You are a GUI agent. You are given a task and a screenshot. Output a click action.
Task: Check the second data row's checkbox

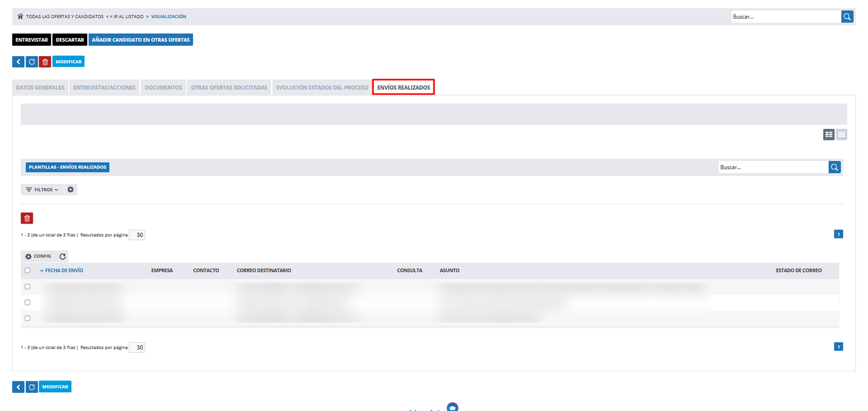tap(27, 302)
